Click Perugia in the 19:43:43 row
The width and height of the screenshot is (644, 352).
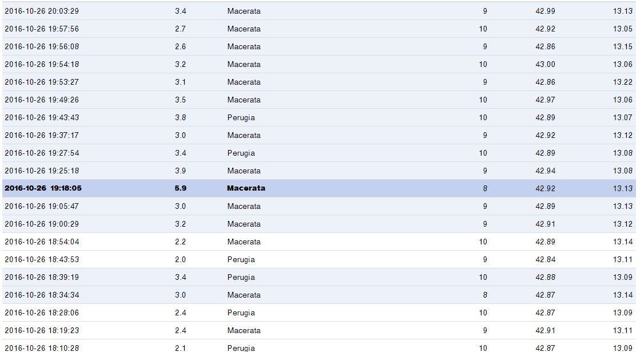(x=241, y=117)
